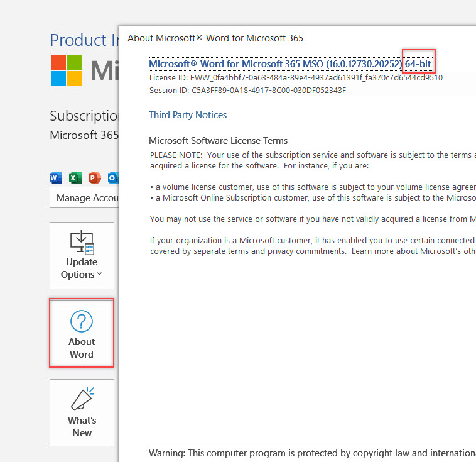Click the Microsoft four-square logo

coord(67,70)
